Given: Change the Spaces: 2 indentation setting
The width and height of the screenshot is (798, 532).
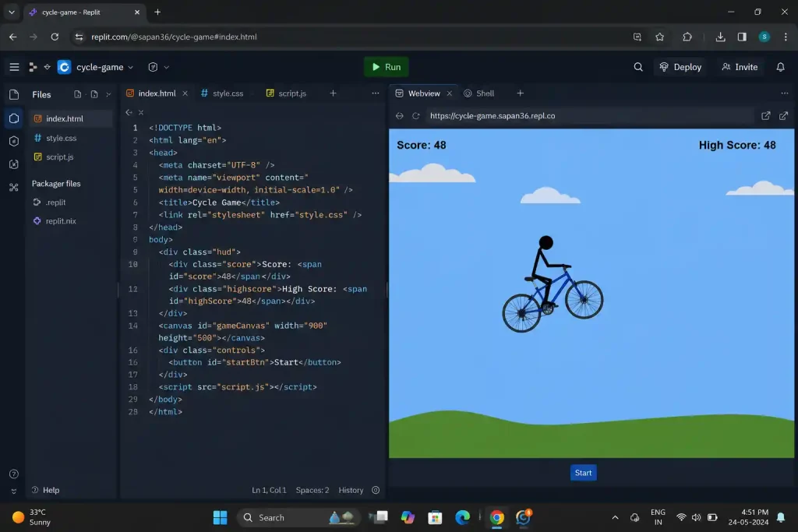Looking at the screenshot, I should pos(312,490).
